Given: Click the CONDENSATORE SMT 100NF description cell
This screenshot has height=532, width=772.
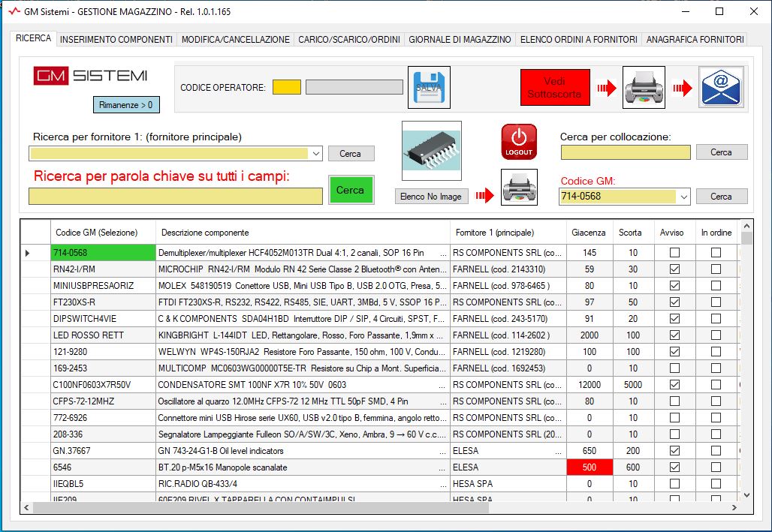Looking at the screenshot, I should point(303,385).
